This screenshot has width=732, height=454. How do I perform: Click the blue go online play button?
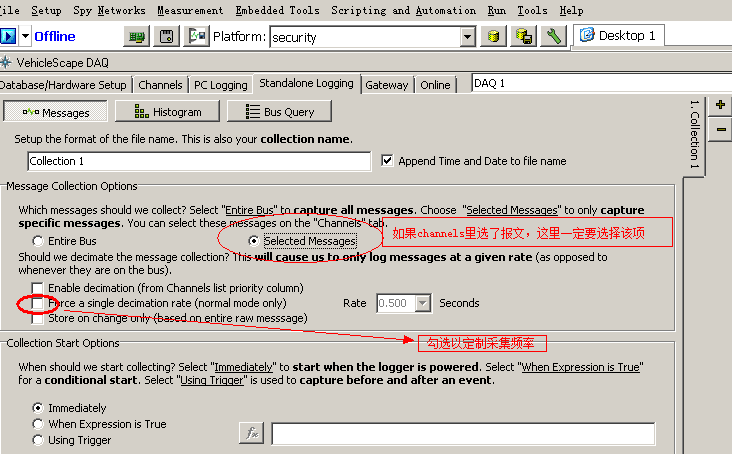[8, 36]
